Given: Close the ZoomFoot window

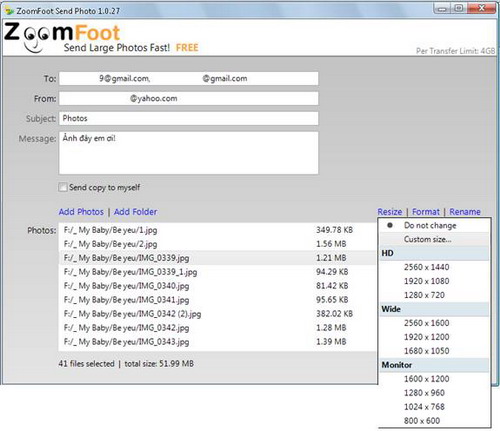Looking at the screenshot, I should (x=481, y=9).
